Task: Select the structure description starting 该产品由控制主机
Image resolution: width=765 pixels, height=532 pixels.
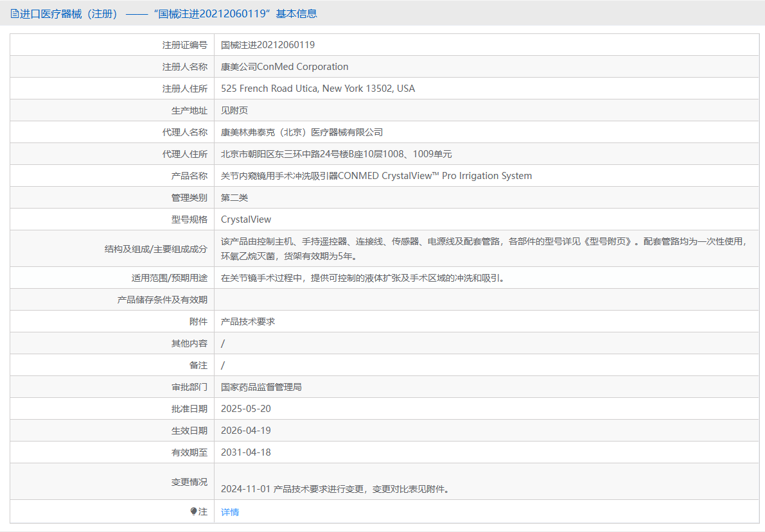Action: (x=484, y=249)
